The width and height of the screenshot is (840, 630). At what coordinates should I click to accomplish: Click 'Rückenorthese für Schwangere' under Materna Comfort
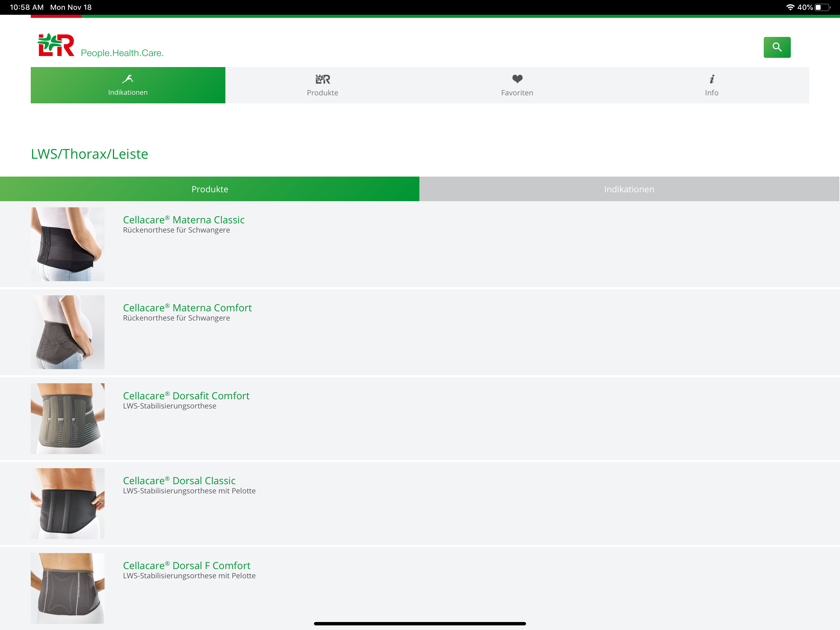click(x=176, y=318)
